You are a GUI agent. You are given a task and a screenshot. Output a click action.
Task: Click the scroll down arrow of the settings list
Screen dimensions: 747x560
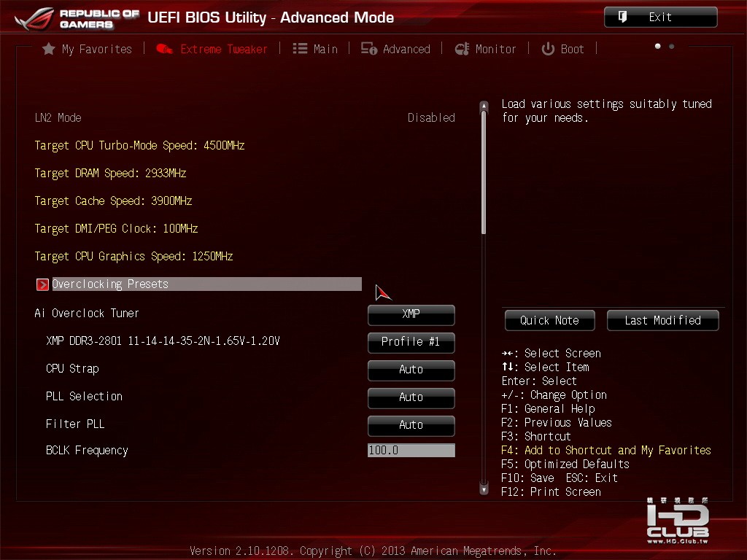(x=484, y=489)
